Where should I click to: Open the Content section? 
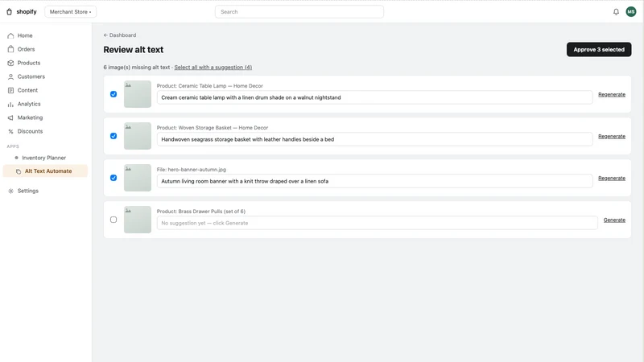[27, 90]
